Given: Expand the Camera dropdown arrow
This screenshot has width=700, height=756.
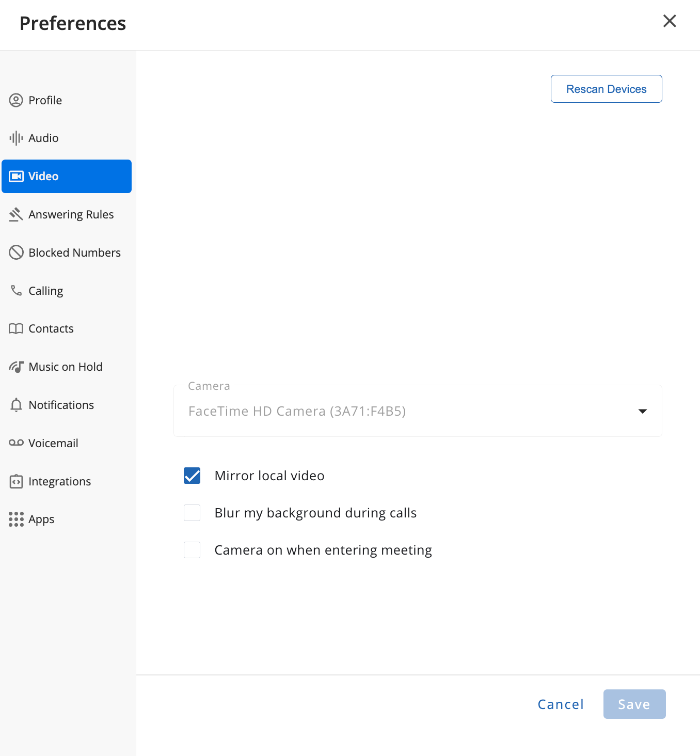Looking at the screenshot, I should [x=643, y=411].
